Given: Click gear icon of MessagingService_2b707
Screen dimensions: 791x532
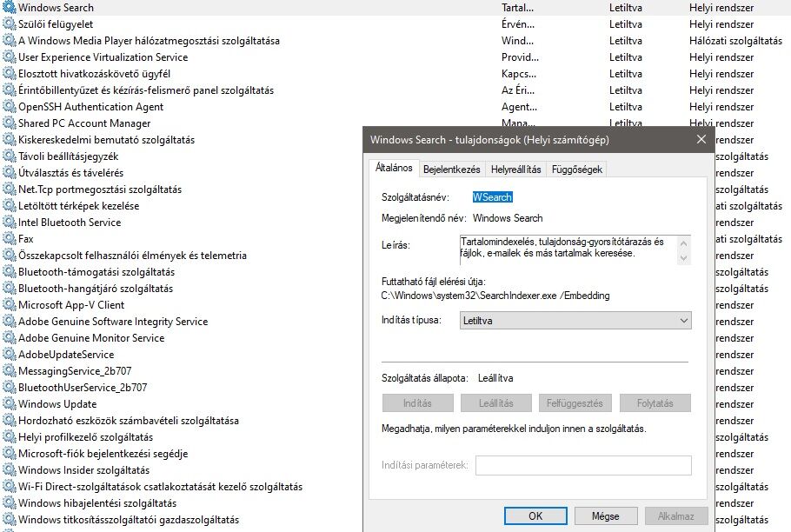Looking at the screenshot, I should coord(9,371).
